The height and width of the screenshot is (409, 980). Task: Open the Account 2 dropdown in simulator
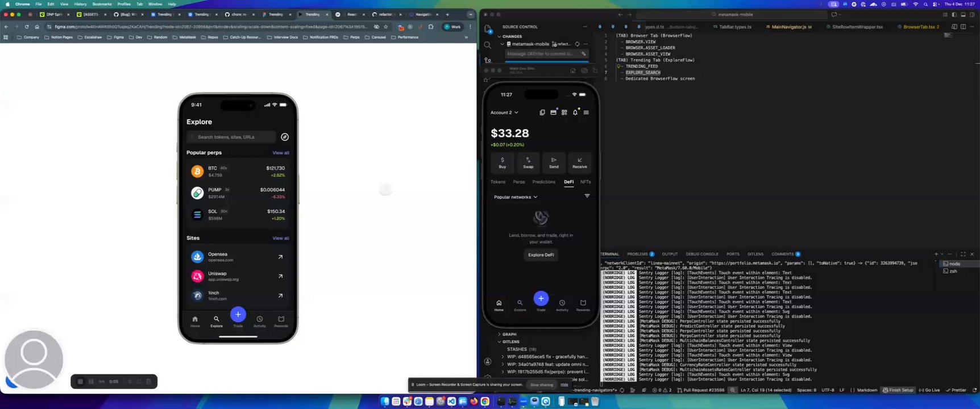coord(504,112)
